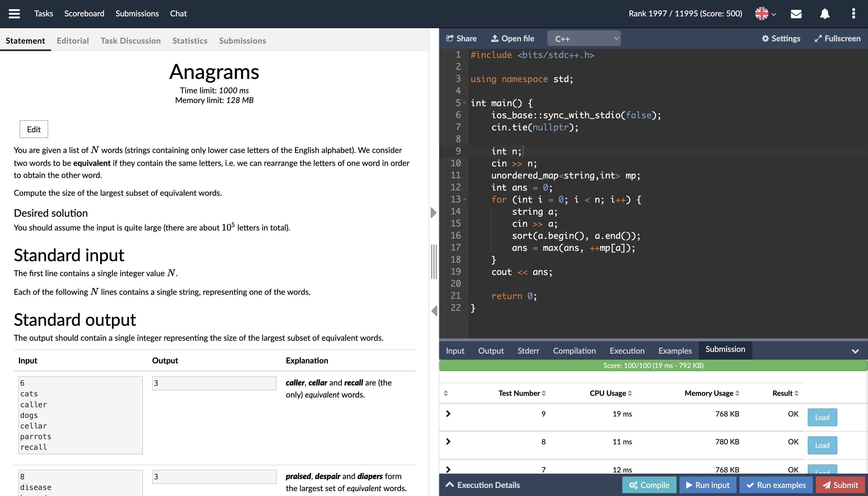
Task: Click the rank and score text
Action: 685,13
